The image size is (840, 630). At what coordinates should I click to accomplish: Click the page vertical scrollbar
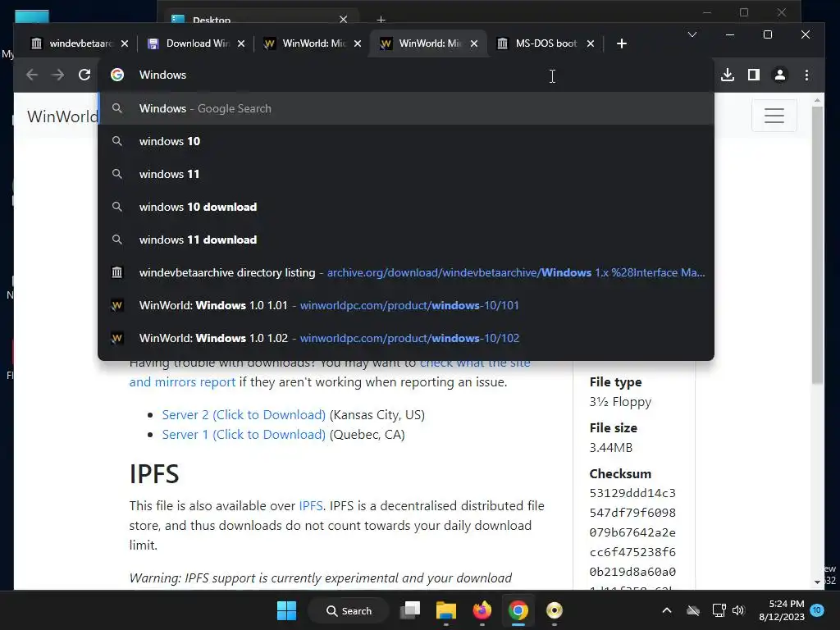point(817,244)
